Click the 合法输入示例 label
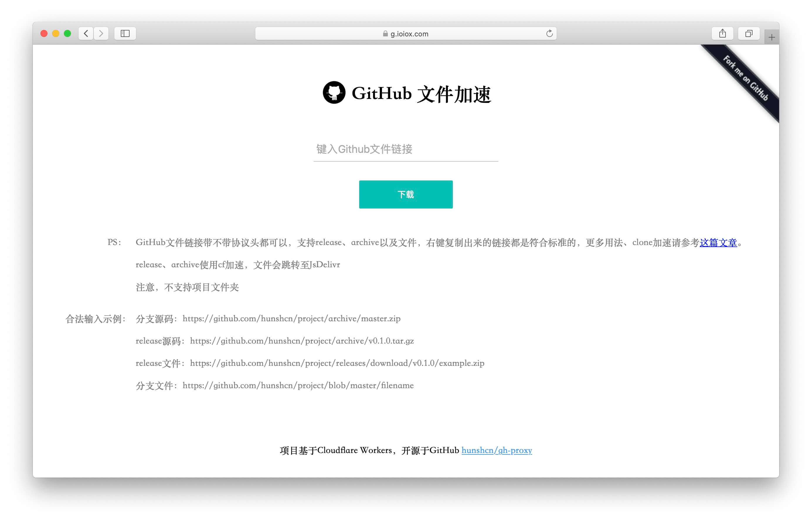Viewport: 812px width, 521px height. (96, 319)
